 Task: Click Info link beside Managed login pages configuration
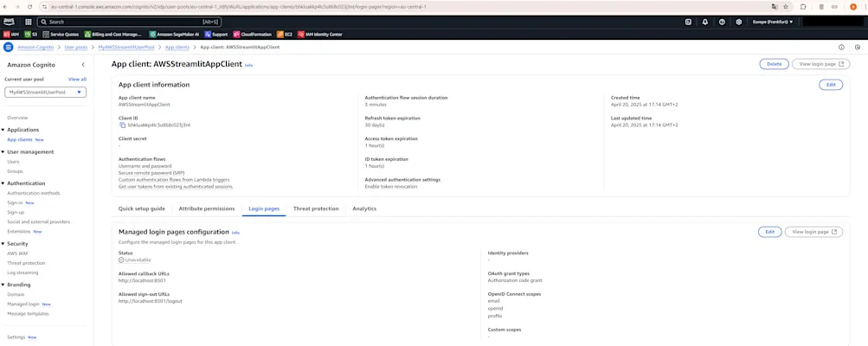click(x=235, y=233)
